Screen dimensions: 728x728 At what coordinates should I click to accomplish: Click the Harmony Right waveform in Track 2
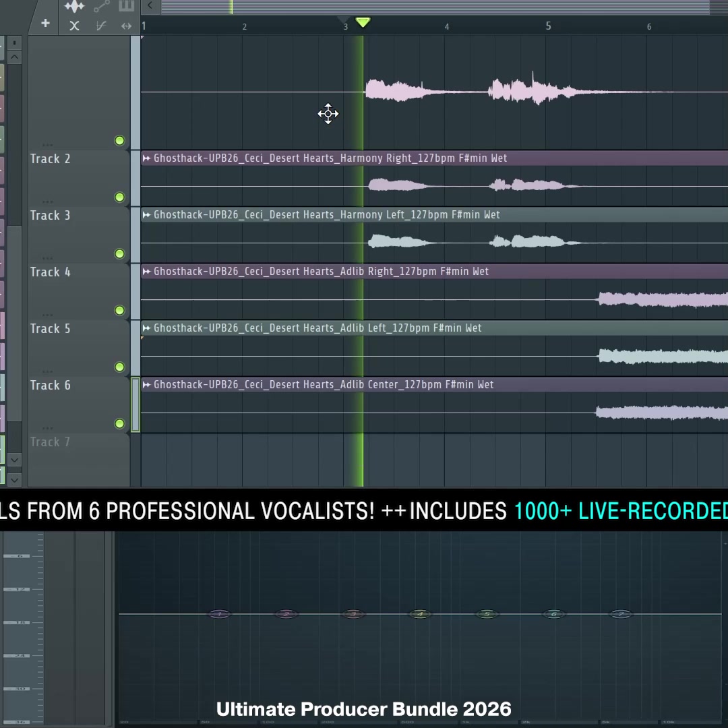point(474,186)
